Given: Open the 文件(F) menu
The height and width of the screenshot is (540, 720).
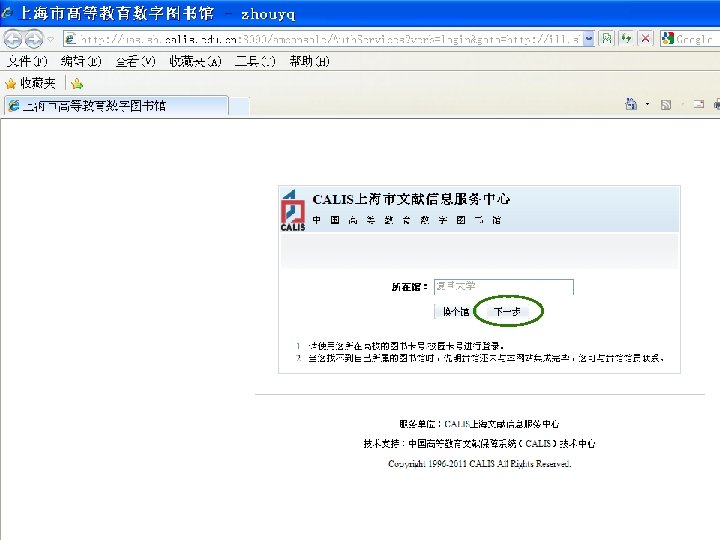Looking at the screenshot, I should click(x=27, y=61).
